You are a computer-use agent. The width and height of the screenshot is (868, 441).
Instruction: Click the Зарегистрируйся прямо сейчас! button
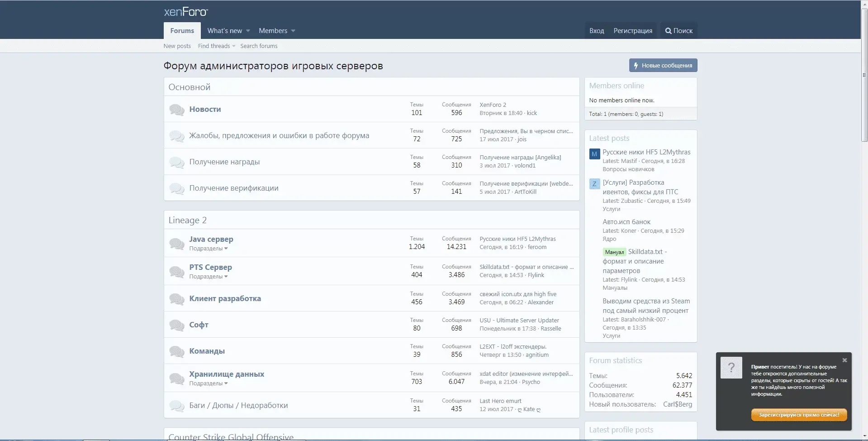[799, 415]
